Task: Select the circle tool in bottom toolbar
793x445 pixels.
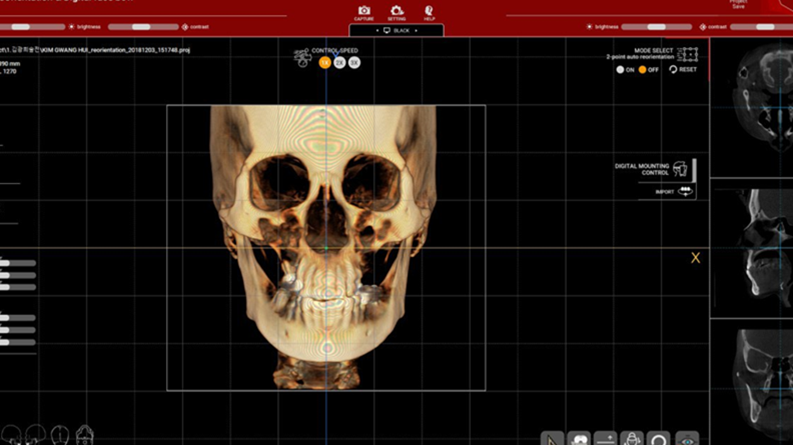Action: 659,438
